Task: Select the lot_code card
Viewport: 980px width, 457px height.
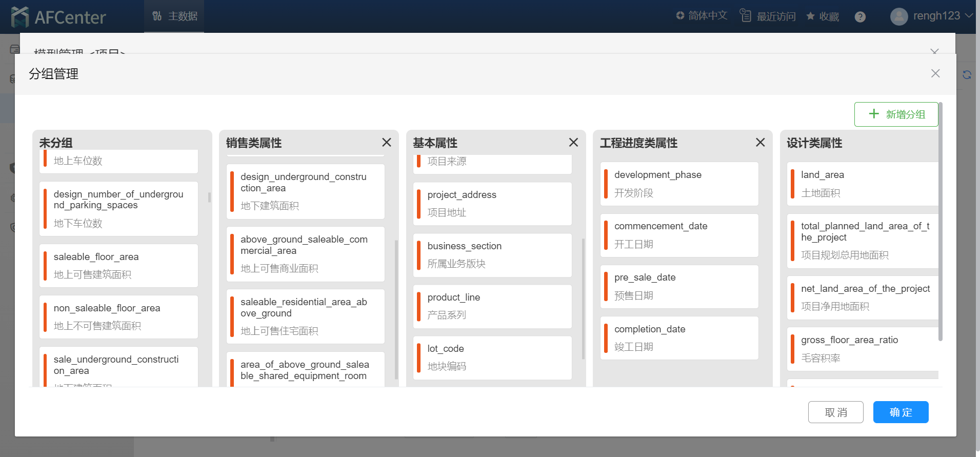Action: pos(492,357)
